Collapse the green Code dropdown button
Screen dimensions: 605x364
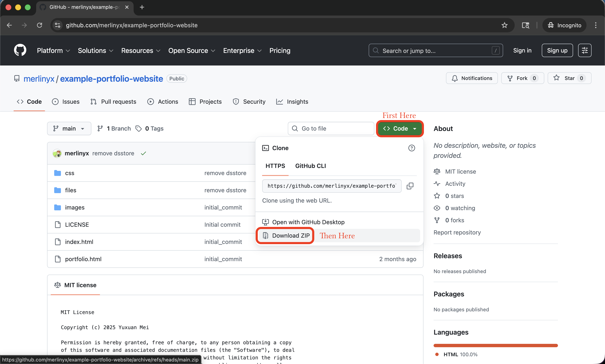(x=400, y=128)
